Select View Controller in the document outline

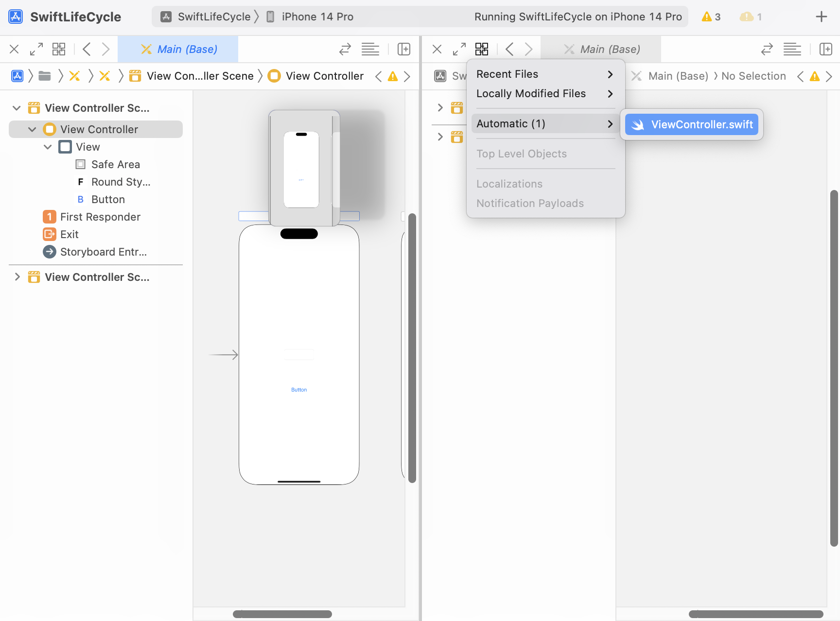click(96, 129)
